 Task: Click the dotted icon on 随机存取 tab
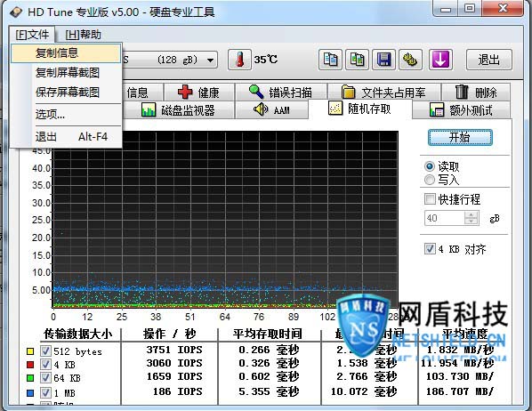point(335,109)
